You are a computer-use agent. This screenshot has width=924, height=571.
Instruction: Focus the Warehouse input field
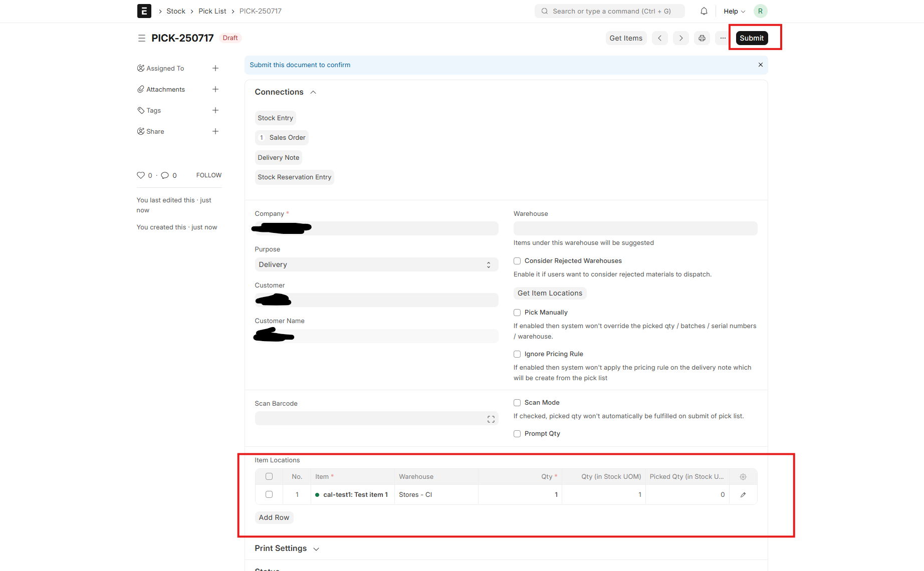point(635,228)
